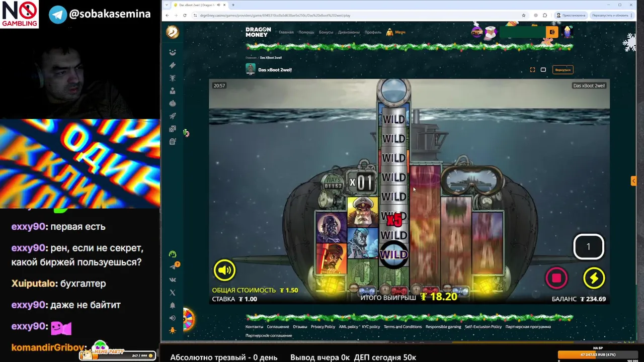This screenshot has width=644, height=362.
Task: Click the БАЛАНС 234.69 text
Action: (x=579, y=299)
